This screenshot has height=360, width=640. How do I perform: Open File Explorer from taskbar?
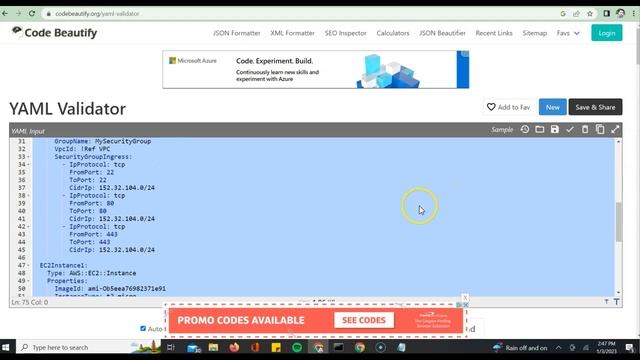[213, 347]
